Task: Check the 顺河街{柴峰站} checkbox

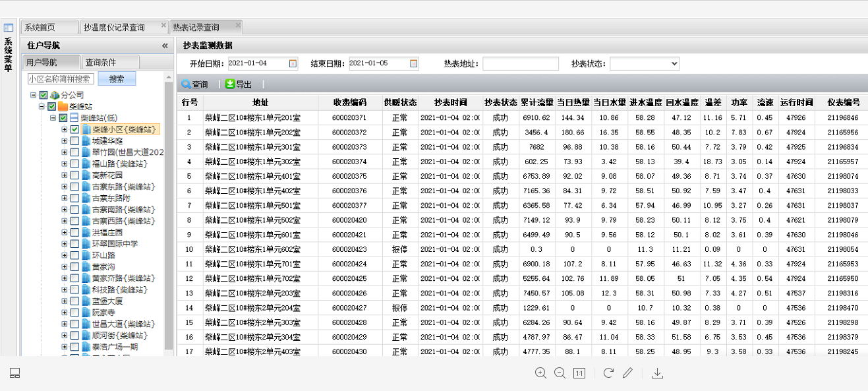Action: [x=75, y=335]
